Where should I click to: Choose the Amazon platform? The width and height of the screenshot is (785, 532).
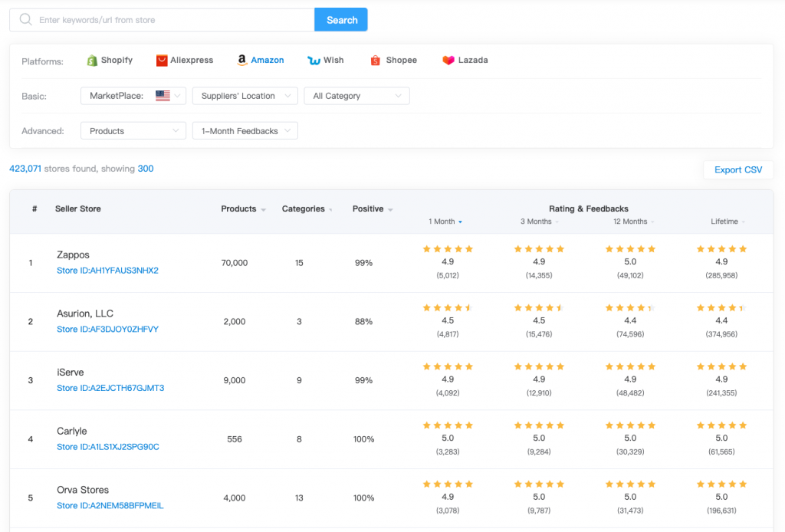(260, 60)
